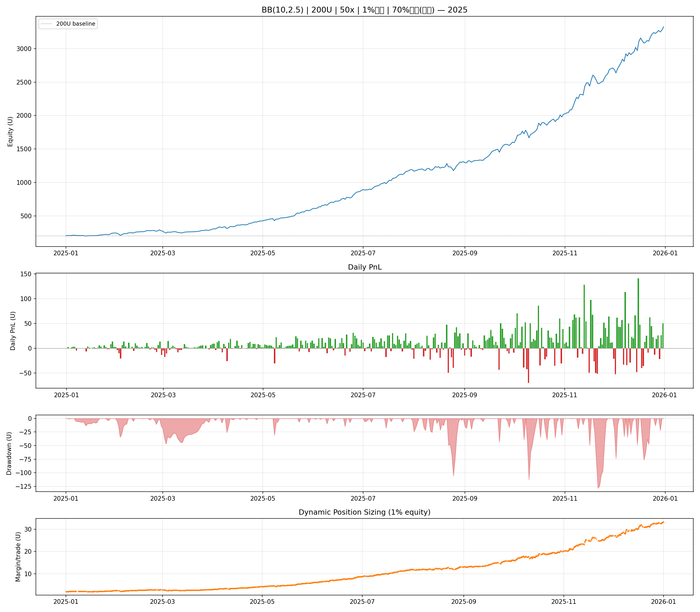This screenshot has height=612, width=700.
Task: Click 2026-01 tick below position sizing chart
Action: (x=663, y=602)
